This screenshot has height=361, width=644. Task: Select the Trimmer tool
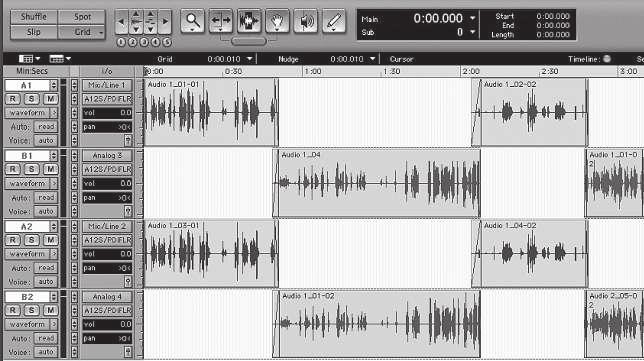(x=221, y=21)
